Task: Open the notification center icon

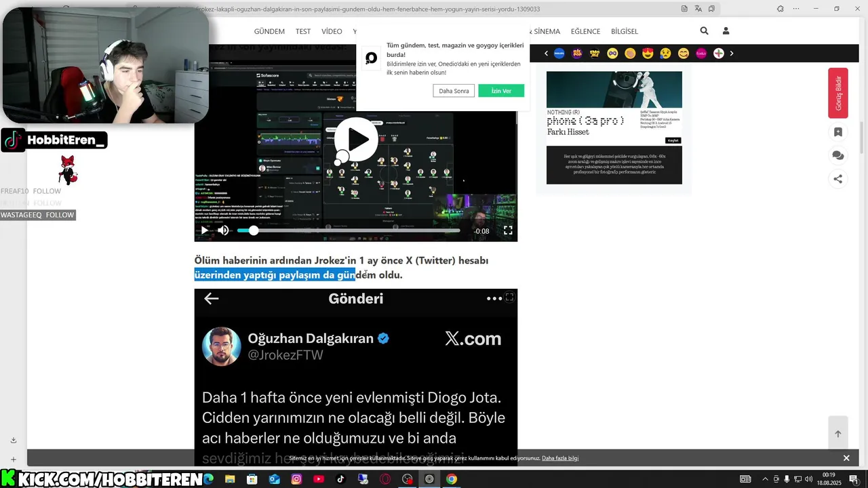Action: click(x=854, y=479)
